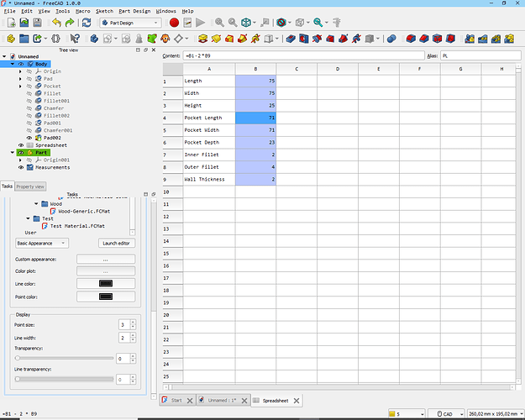Select the Pocket tool in the toolbar
This screenshot has height=420, width=525.
point(291,39)
